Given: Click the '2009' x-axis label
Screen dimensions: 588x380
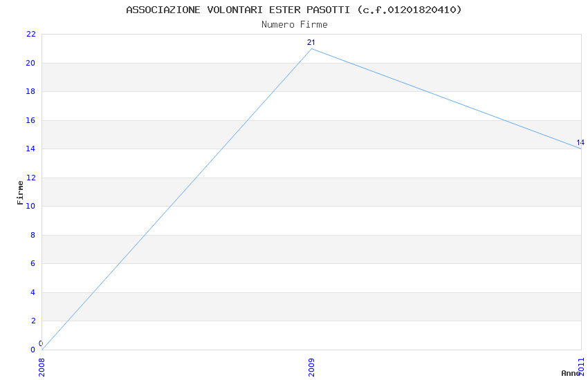Looking at the screenshot, I should tap(311, 367).
